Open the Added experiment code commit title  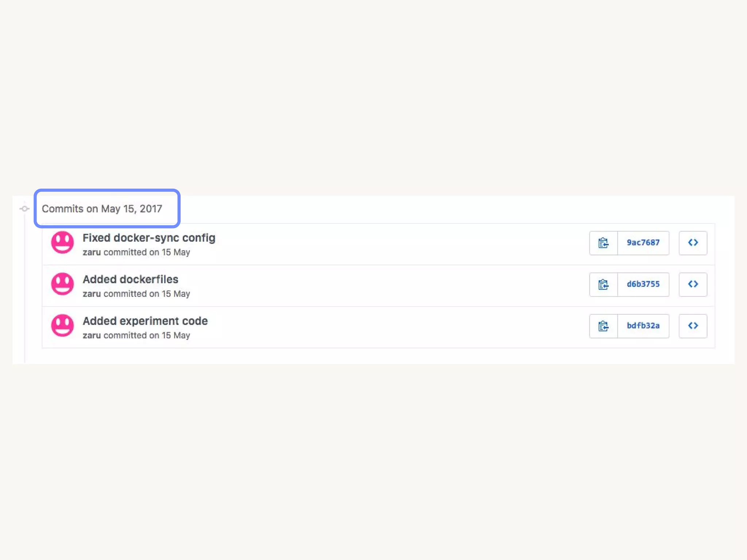pyautogui.click(x=145, y=321)
